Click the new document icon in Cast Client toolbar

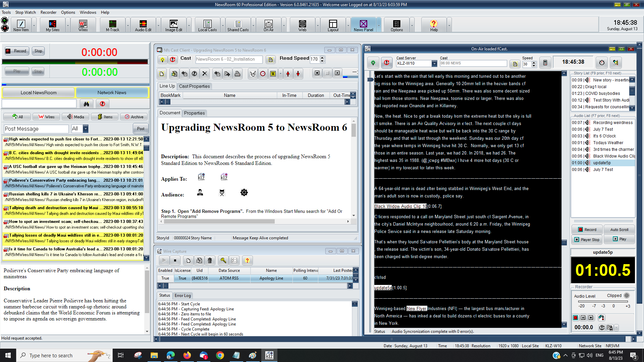click(162, 74)
